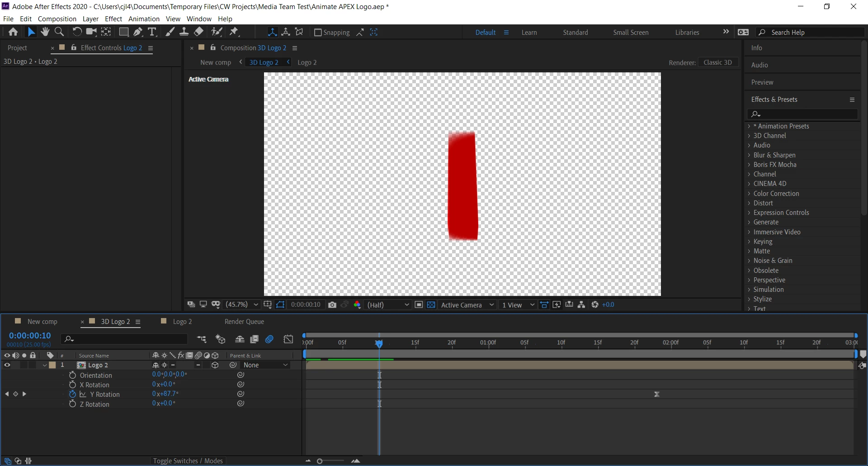Viewport: 868px width, 466px height.
Task: Switch to the Standard workspace
Action: click(576, 33)
